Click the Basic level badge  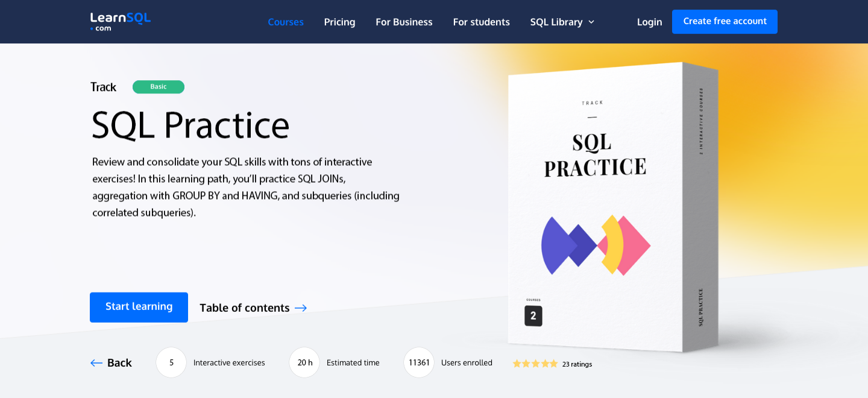pyautogui.click(x=159, y=87)
